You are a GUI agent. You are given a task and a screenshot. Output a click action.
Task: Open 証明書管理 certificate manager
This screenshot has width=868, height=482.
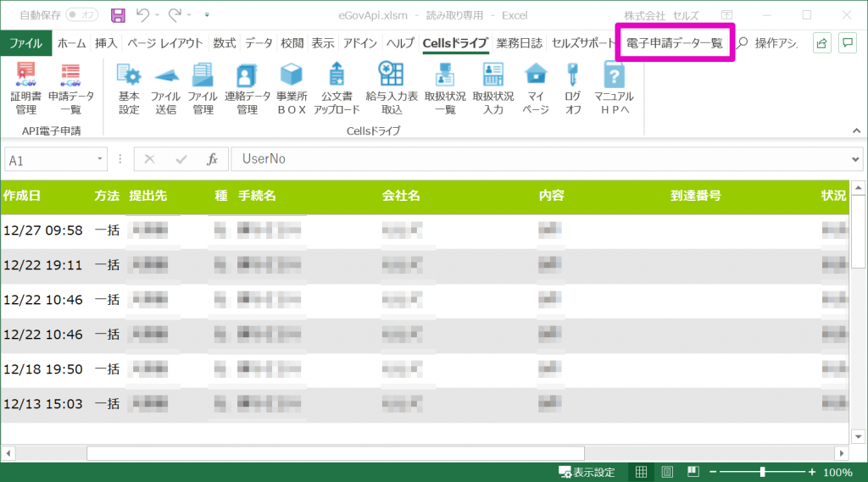point(25,89)
